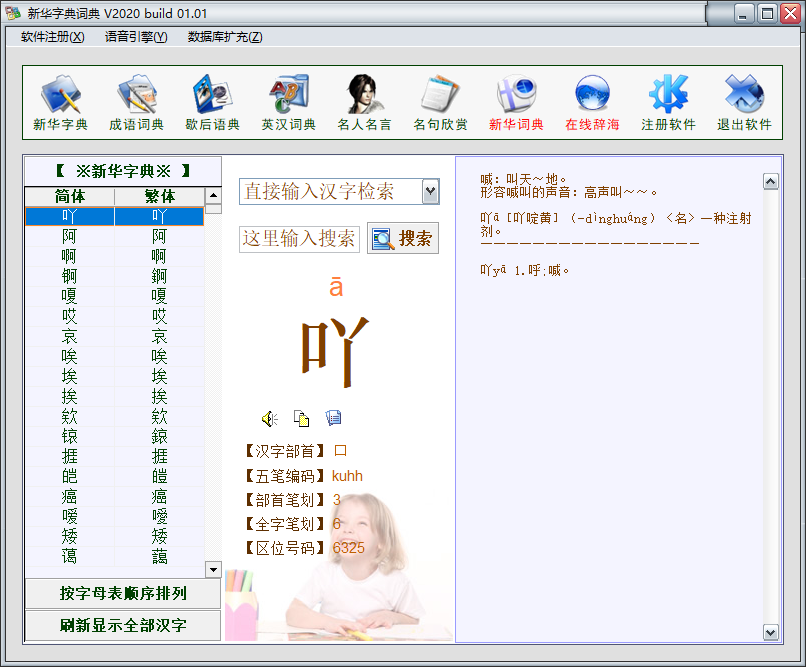Click the 名人名言 quotes icon

click(x=364, y=103)
